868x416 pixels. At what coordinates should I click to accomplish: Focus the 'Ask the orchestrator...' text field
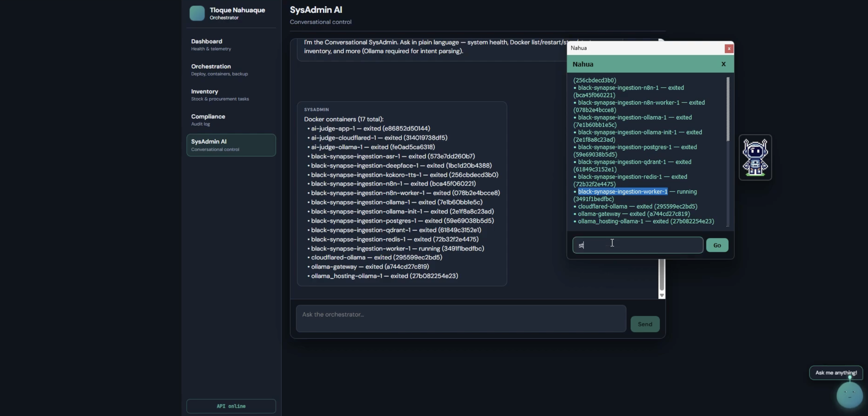click(x=461, y=319)
